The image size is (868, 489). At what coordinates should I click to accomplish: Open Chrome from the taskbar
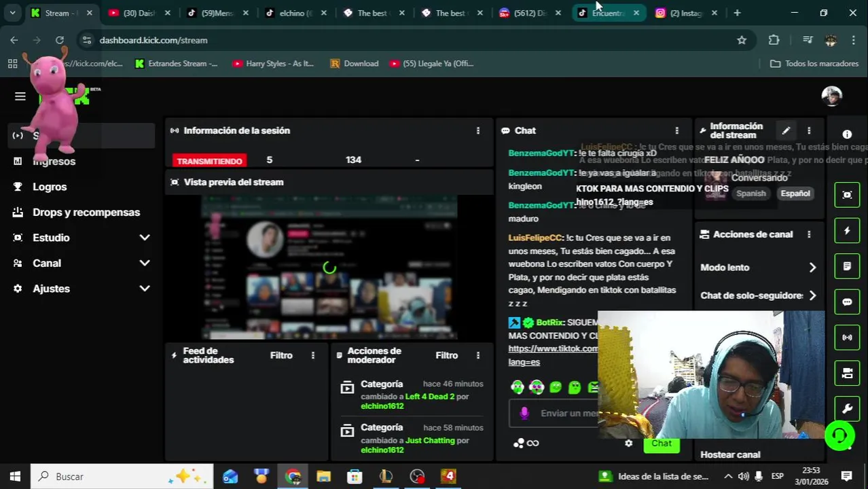(293, 476)
